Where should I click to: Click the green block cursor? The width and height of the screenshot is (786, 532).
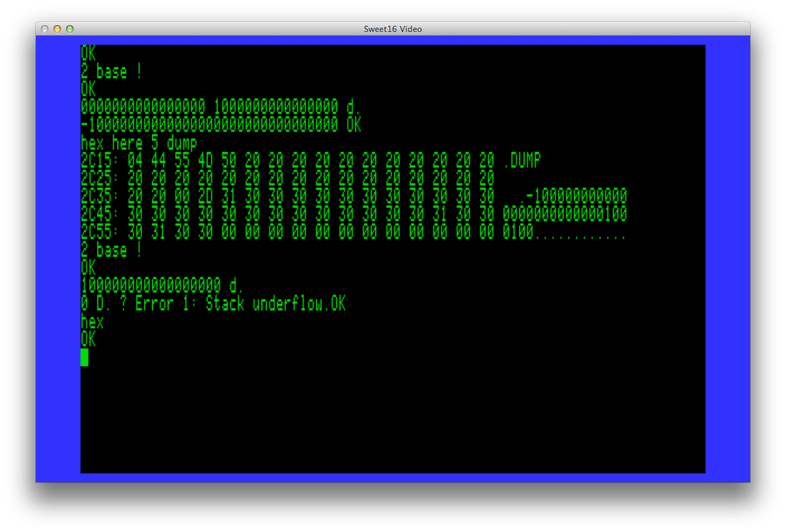[x=84, y=357]
